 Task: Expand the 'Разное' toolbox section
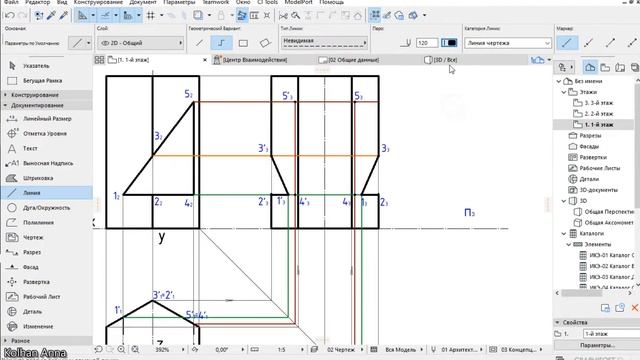pos(6,340)
